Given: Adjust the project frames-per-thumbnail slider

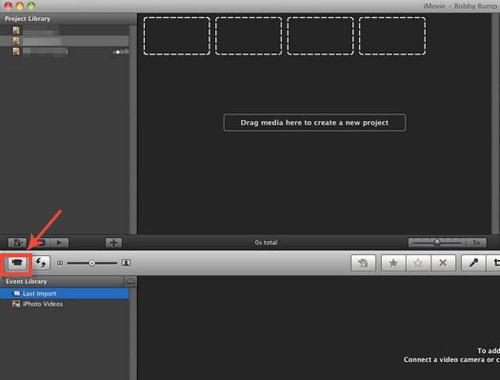Looking at the screenshot, I should [437, 242].
